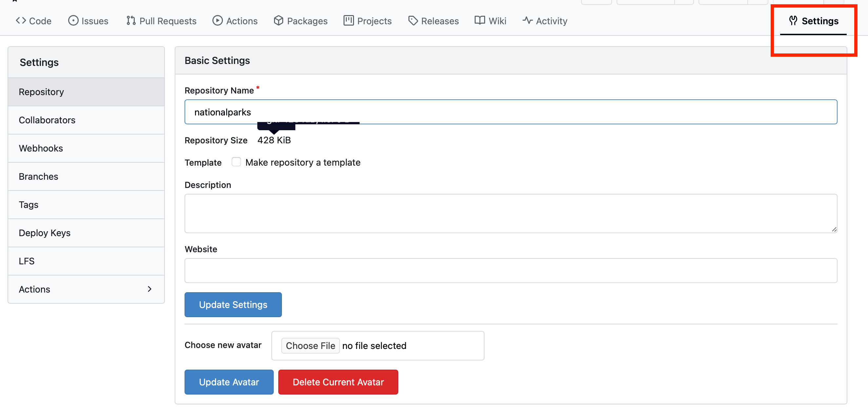Click the Issues circle-dot icon

point(73,21)
